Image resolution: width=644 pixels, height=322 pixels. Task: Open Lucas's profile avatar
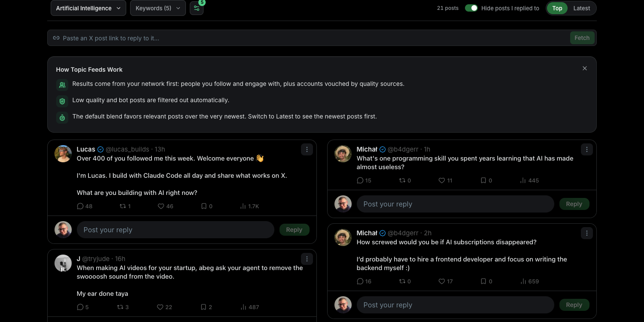point(63,154)
